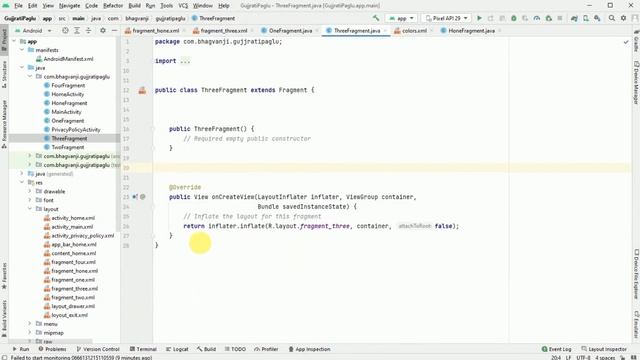Screen dimensions: 640x360
Task: Collapse the res folder
Action: 22,182
